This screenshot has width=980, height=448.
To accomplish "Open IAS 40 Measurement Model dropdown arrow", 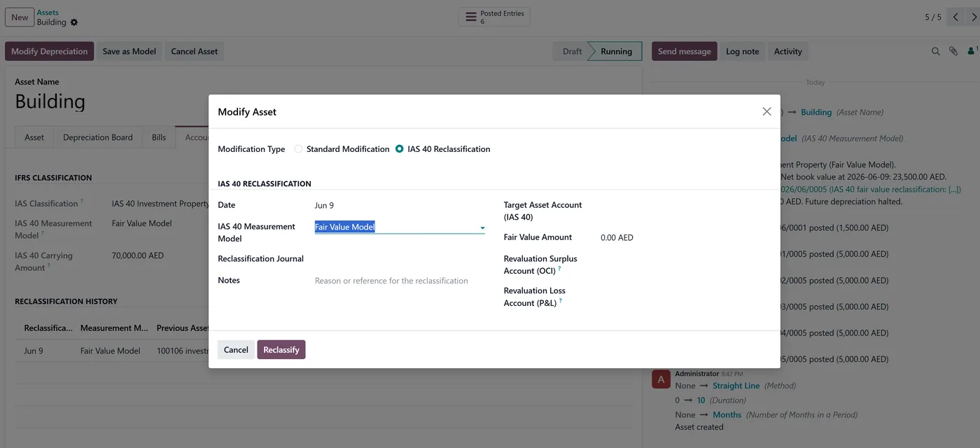I will pos(482,227).
